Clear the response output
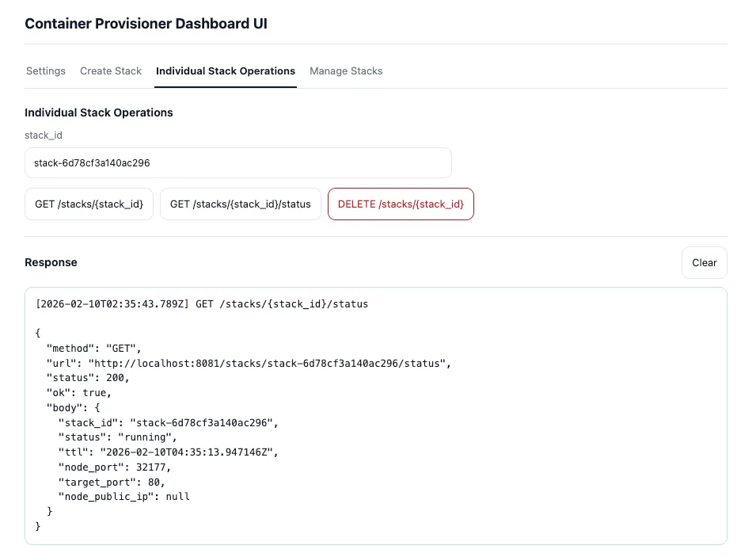The image size is (756, 557). pyautogui.click(x=704, y=263)
